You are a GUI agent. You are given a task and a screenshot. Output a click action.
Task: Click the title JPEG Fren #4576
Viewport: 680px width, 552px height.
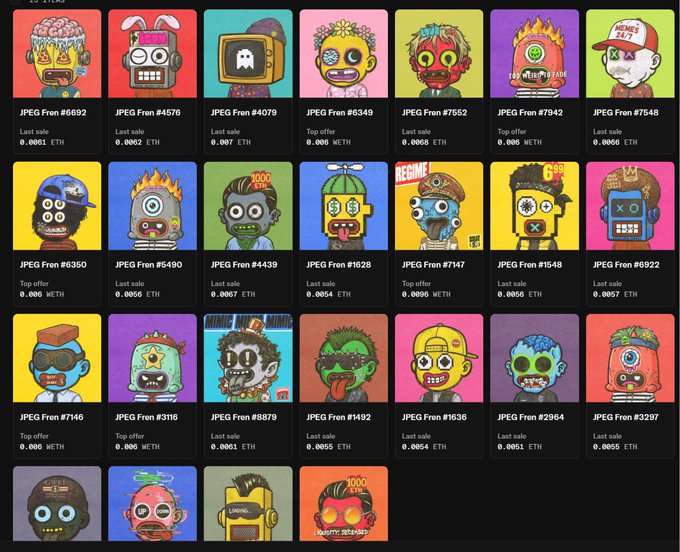point(148,113)
